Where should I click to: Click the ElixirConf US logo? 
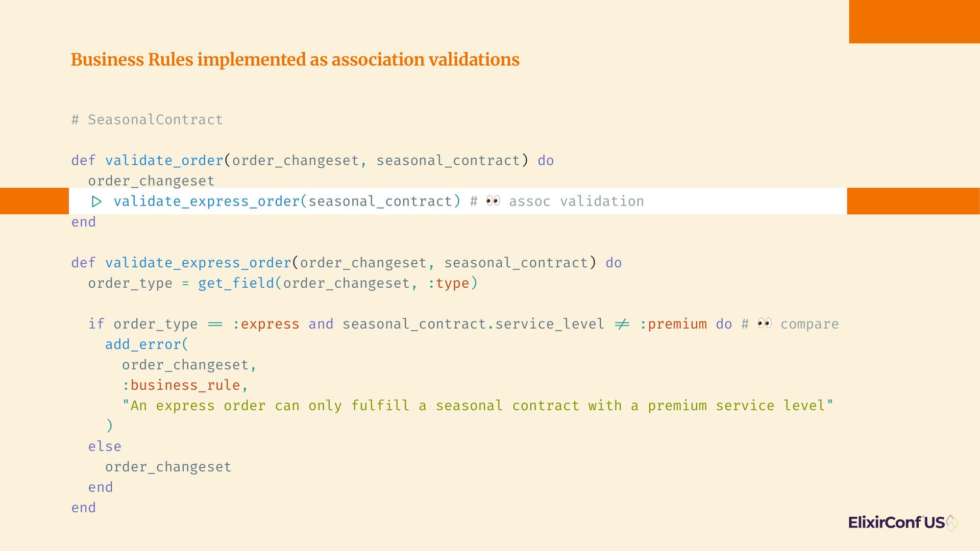(x=903, y=522)
